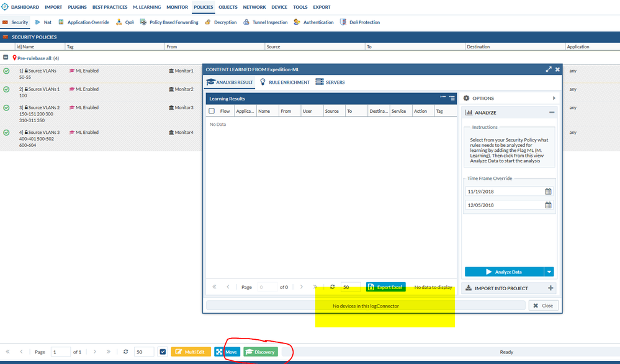Expand the Options panel arrow
This screenshot has width=620, height=364.
tap(554, 98)
